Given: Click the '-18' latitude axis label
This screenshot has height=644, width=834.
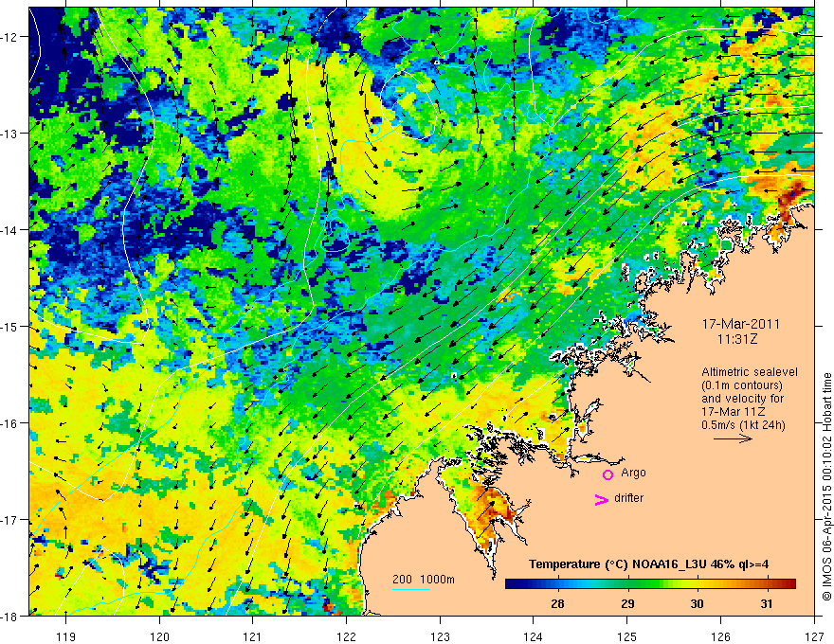Looking at the screenshot, I should click(x=10, y=616).
